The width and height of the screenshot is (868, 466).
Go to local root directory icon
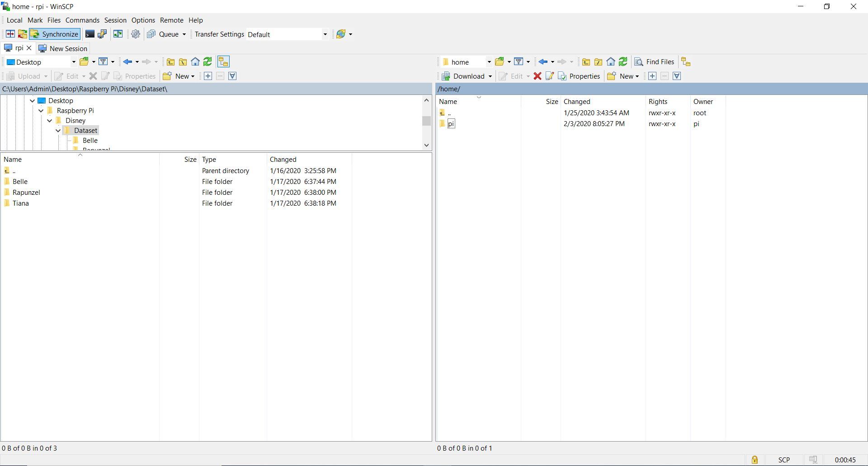(x=183, y=62)
